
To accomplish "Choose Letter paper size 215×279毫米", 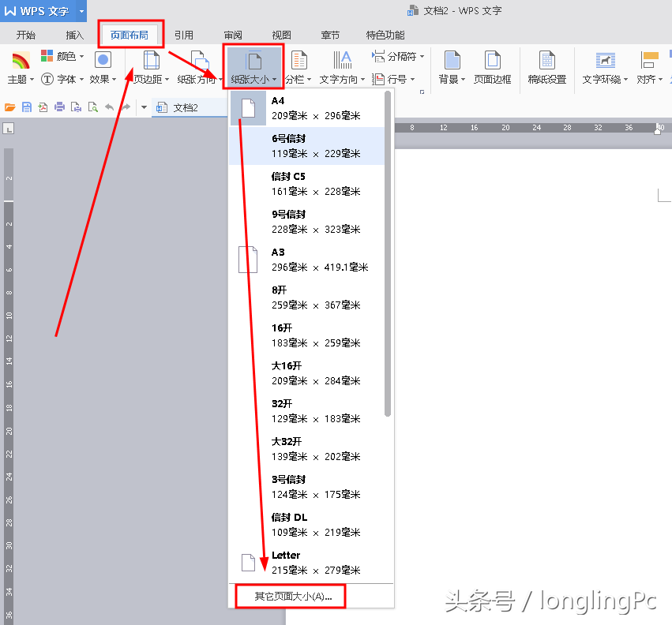I will click(x=307, y=563).
